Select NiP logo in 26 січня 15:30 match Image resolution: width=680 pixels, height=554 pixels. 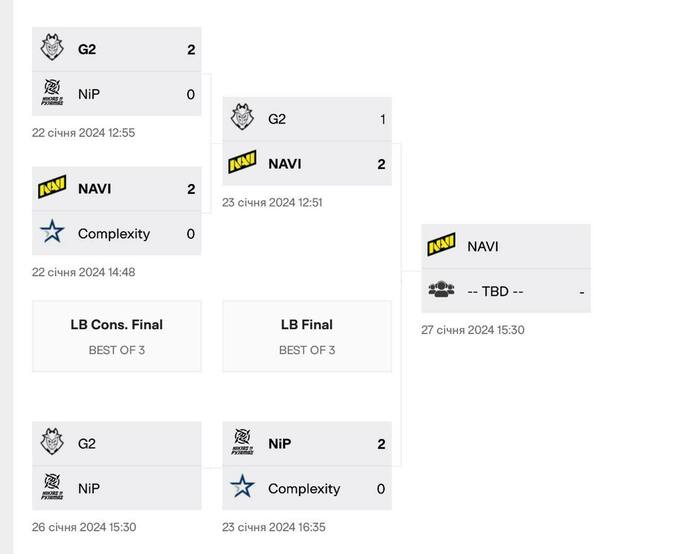click(x=52, y=488)
